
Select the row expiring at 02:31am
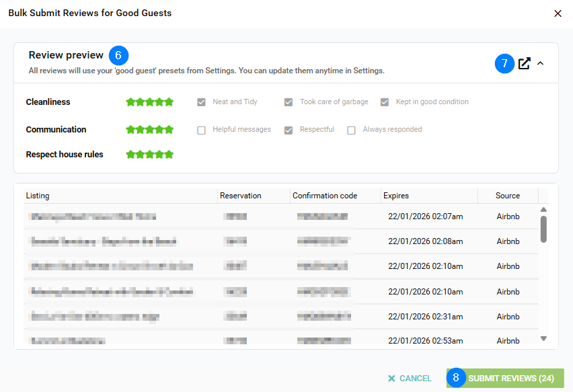tap(282, 316)
